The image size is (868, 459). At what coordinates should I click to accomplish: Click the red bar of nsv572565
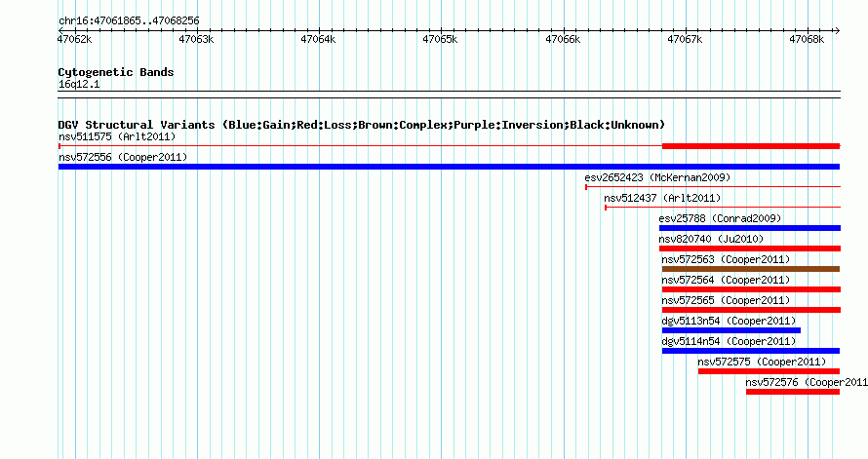click(751, 310)
